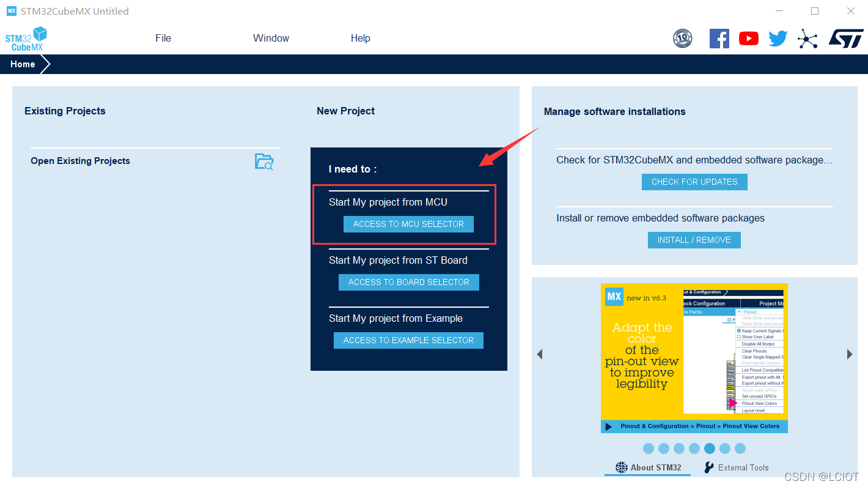
Task: Open the ST 10-year anniversary badge icon
Action: tap(683, 39)
